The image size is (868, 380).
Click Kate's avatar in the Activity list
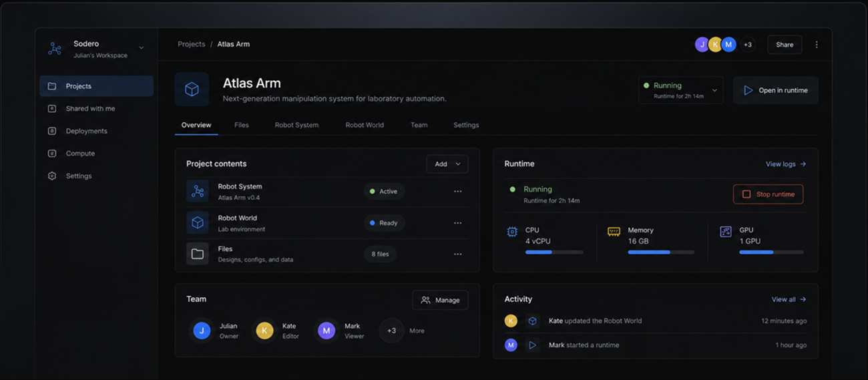pyautogui.click(x=511, y=321)
